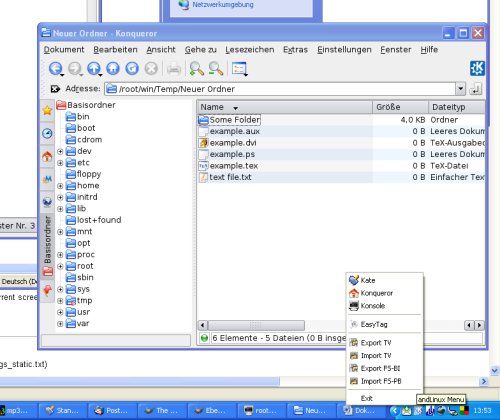Click the greyed Forward arrow icon

click(x=75, y=69)
